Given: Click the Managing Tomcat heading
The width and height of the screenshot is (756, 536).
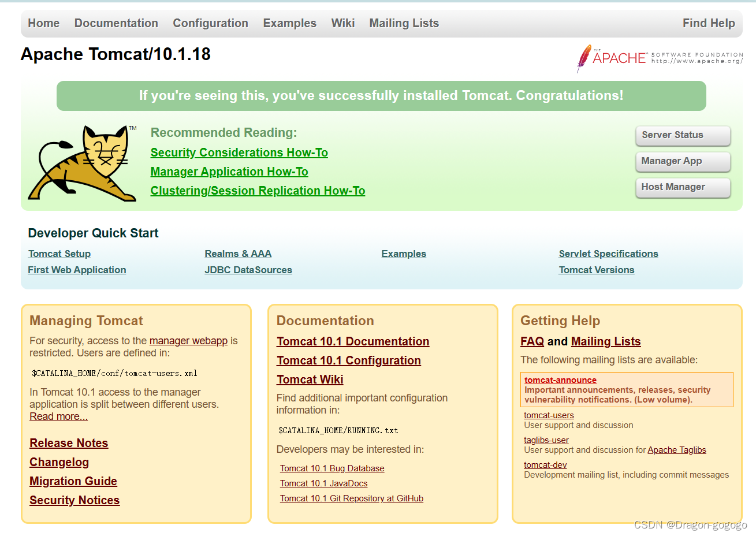Looking at the screenshot, I should click(x=86, y=321).
